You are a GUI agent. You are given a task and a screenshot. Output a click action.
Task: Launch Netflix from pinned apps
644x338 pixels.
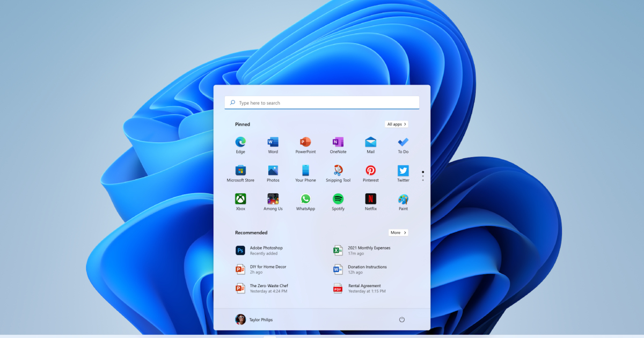tap(371, 199)
